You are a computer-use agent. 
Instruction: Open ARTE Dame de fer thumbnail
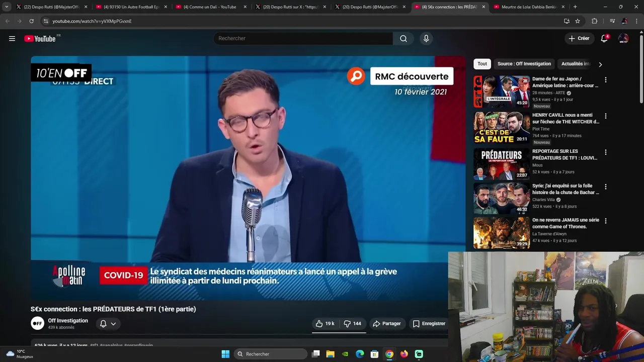pyautogui.click(x=502, y=92)
